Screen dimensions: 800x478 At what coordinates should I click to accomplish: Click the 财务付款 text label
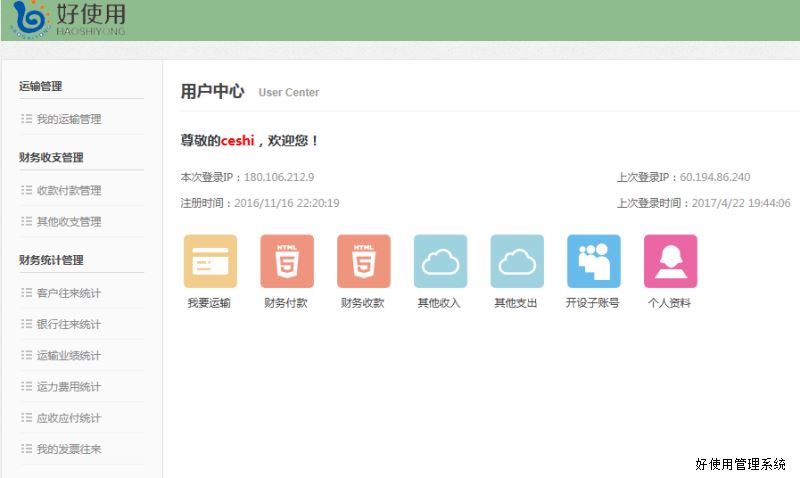(287, 302)
